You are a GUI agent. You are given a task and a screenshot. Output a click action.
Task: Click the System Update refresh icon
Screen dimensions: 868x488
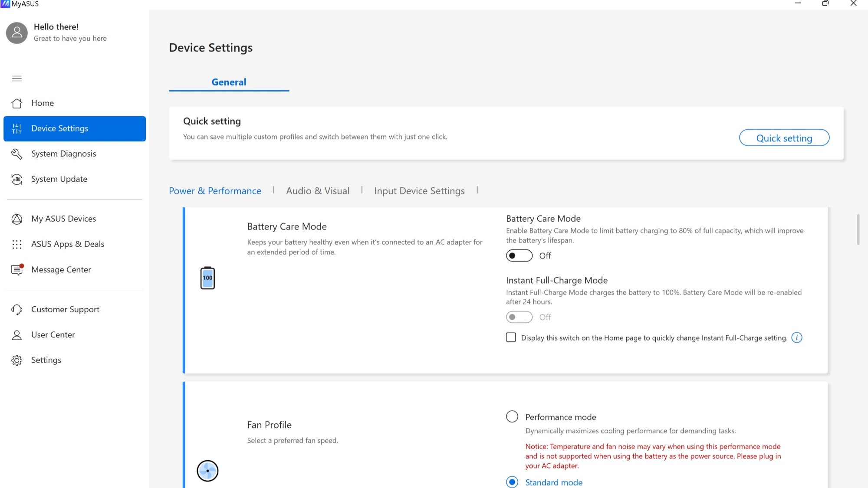click(x=17, y=179)
